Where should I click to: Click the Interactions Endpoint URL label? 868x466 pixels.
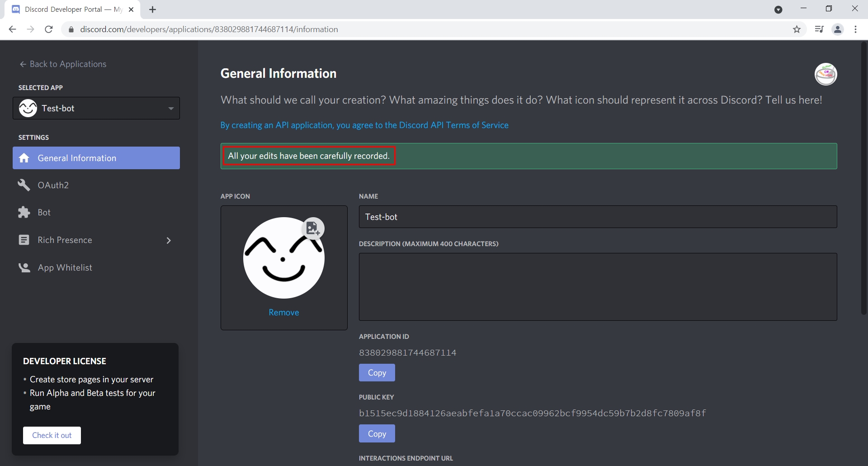pyautogui.click(x=406, y=458)
